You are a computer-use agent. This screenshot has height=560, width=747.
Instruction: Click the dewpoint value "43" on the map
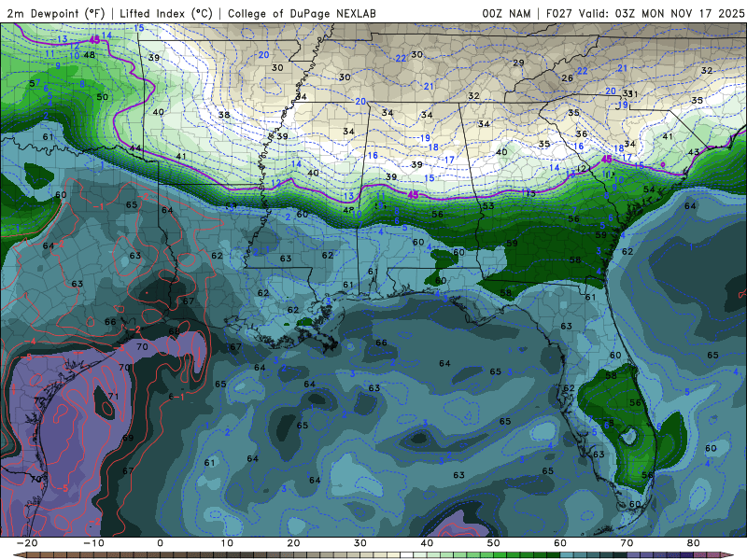pyautogui.click(x=694, y=152)
